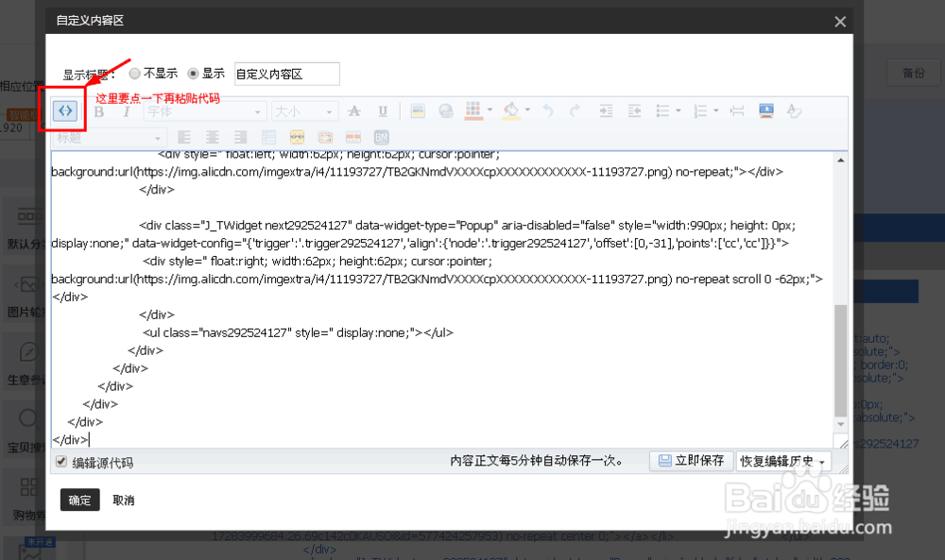Apply strikethrough formatting
This screenshot has width=945, height=560.
pyautogui.click(x=354, y=110)
